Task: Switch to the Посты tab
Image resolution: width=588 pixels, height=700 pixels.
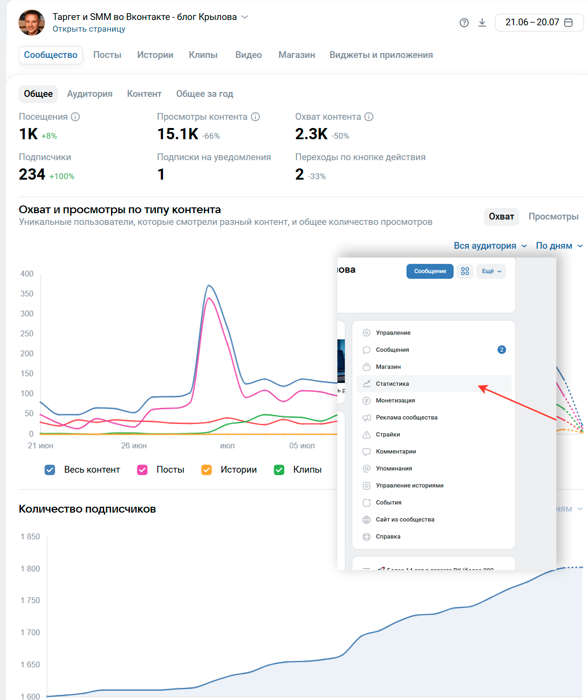Action: tap(107, 55)
